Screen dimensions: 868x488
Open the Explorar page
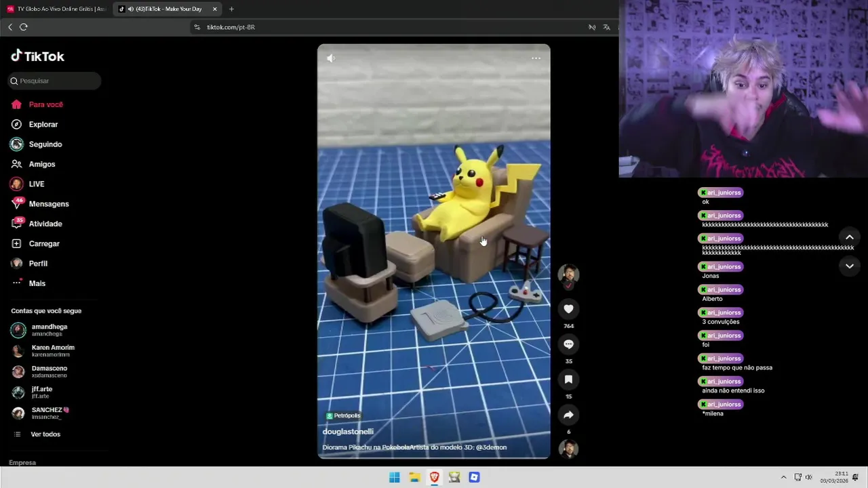pos(43,125)
